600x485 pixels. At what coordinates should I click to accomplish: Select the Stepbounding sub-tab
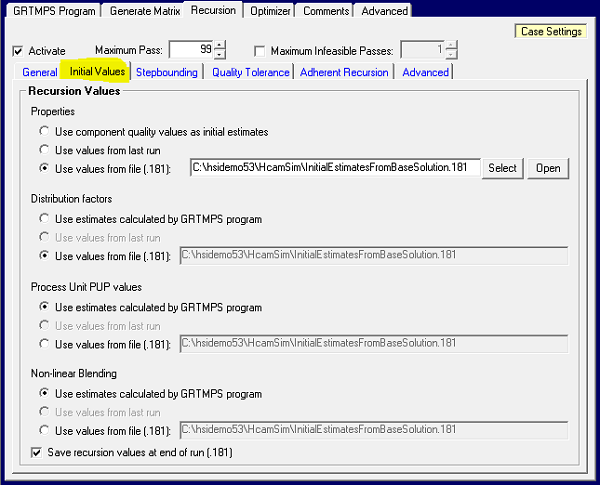[166, 72]
